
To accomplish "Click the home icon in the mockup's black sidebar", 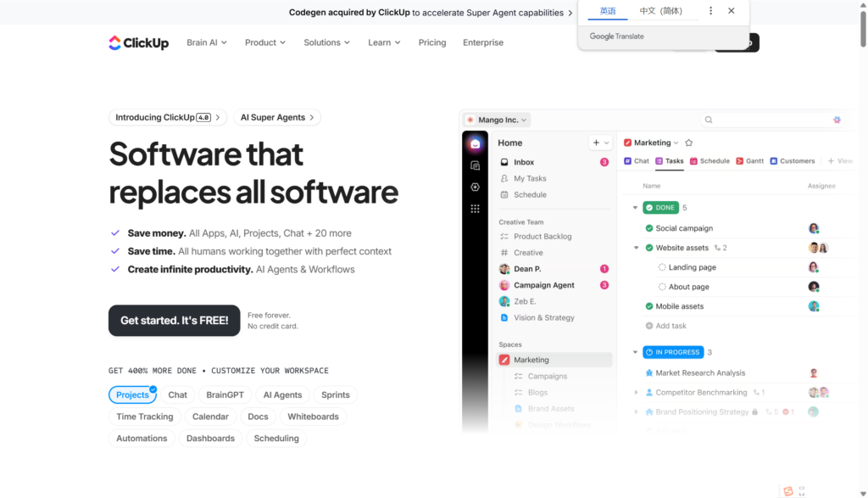I will click(x=475, y=144).
